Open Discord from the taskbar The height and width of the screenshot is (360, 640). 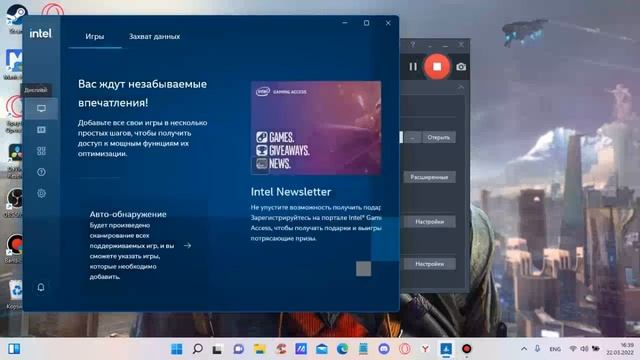[x=384, y=349]
